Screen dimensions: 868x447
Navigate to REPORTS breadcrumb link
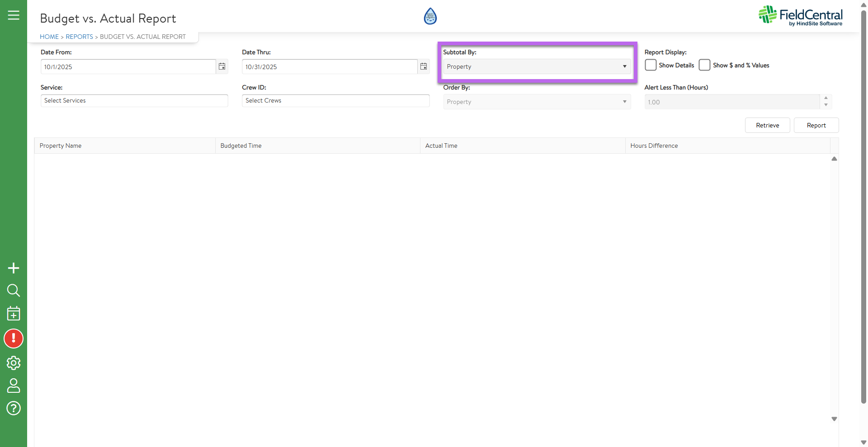click(x=79, y=37)
